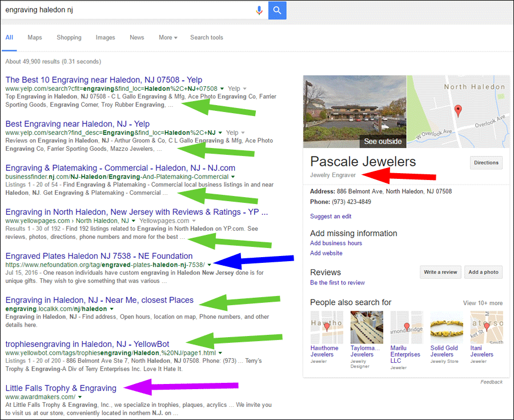The image size is (514, 420).
Task: Click Add website link
Action: coord(326,253)
